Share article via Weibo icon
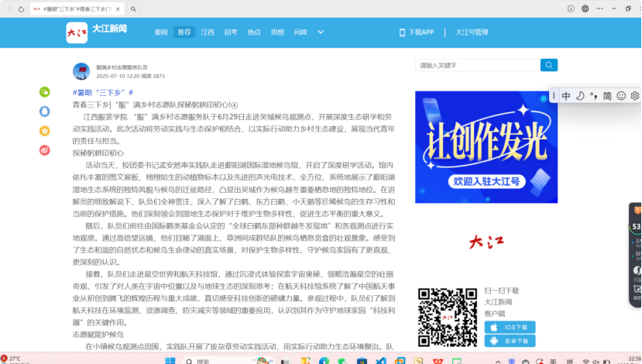 coord(45,149)
